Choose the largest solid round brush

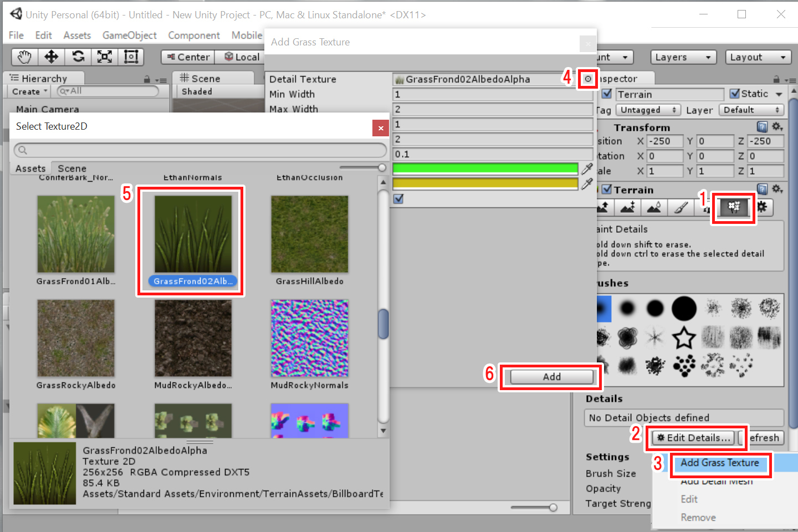pyautogui.click(x=684, y=308)
